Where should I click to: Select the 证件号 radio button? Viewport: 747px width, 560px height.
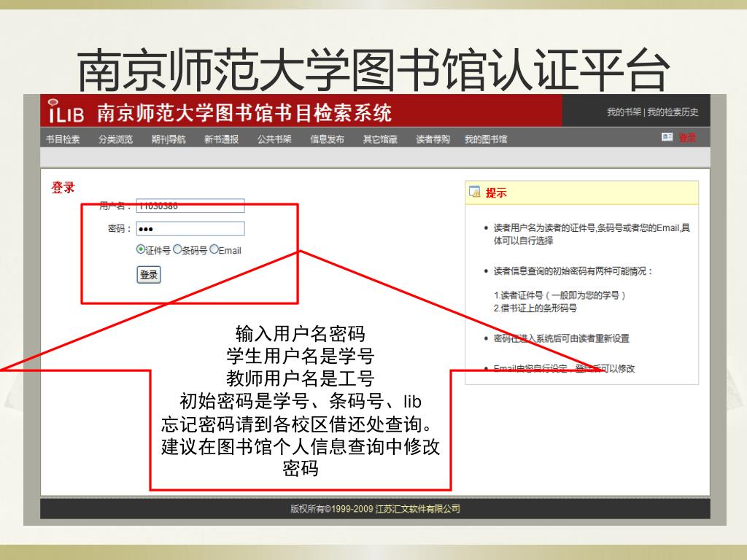[x=141, y=249]
